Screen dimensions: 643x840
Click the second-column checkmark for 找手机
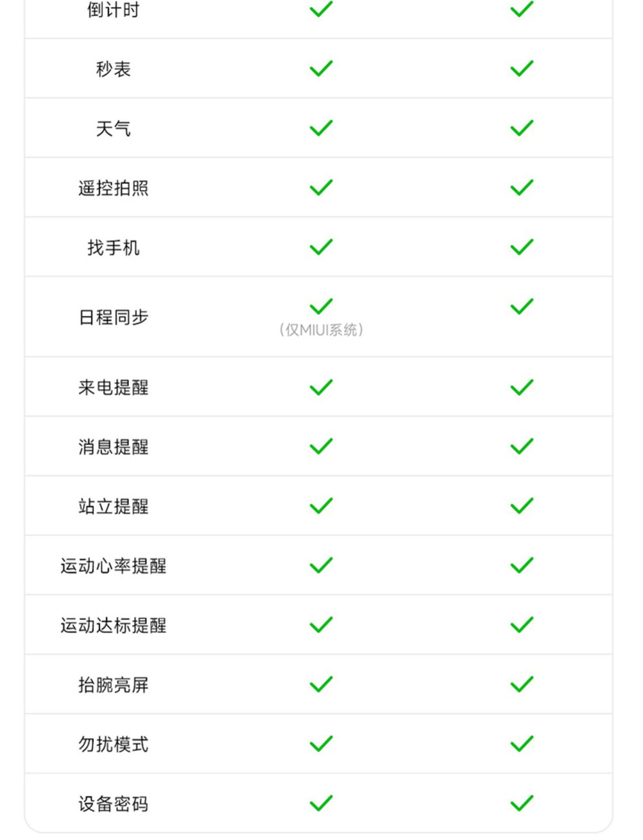[521, 247]
